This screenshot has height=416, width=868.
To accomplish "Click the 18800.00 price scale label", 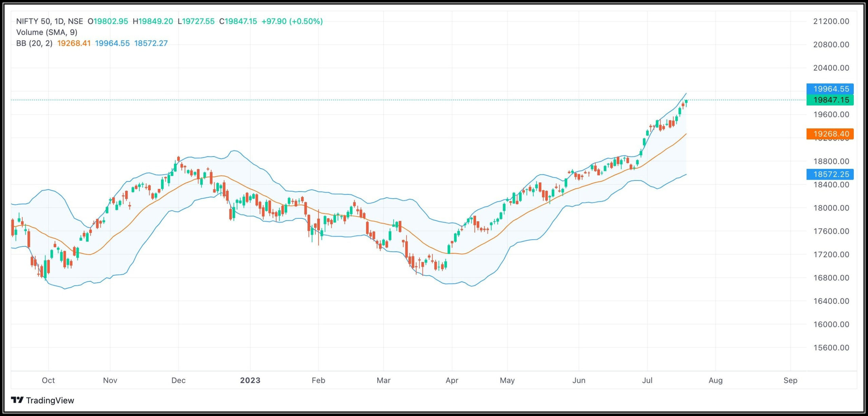I will point(831,161).
